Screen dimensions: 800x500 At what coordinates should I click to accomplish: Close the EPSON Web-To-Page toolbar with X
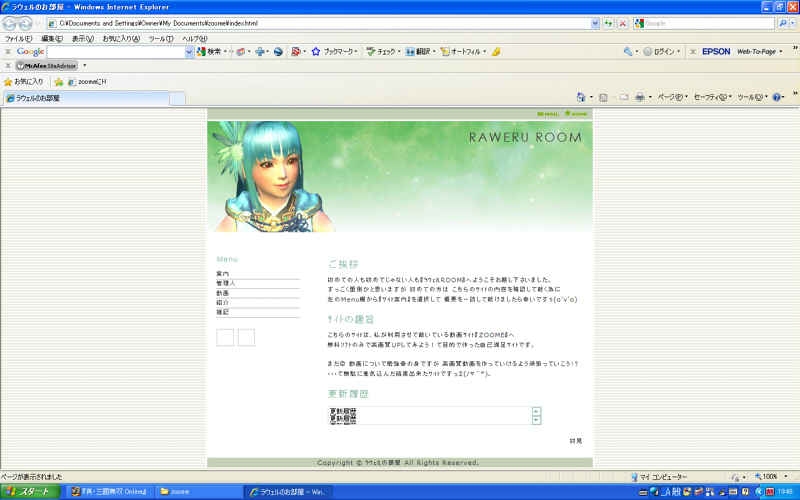tap(693, 52)
